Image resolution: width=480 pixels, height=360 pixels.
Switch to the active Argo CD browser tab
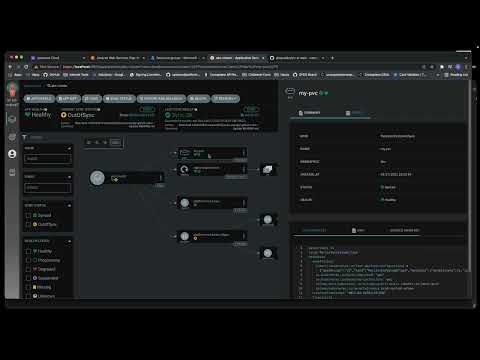(x=237, y=58)
